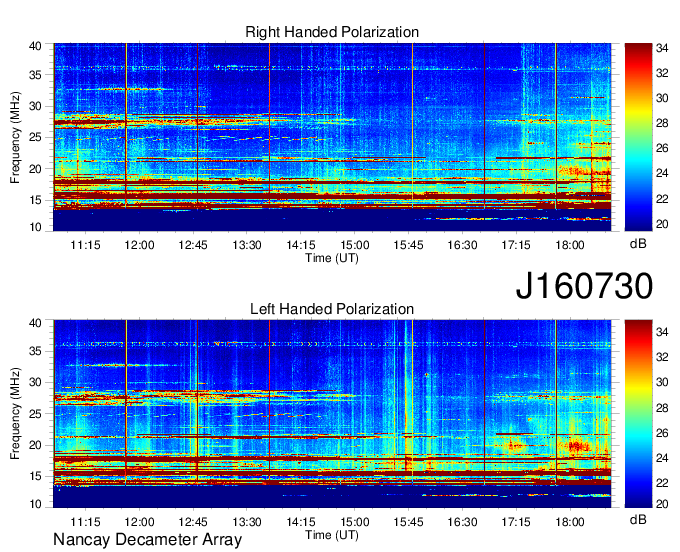Click 20 MHz tick on right-handed frequency axis
The image size is (680, 552).
(x=35, y=169)
